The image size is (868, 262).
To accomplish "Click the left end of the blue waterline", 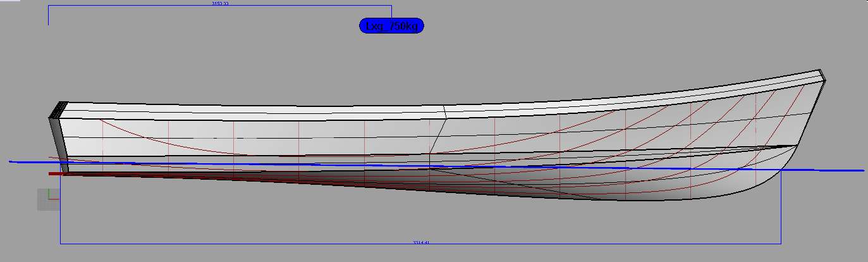I will [x=11, y=162].
